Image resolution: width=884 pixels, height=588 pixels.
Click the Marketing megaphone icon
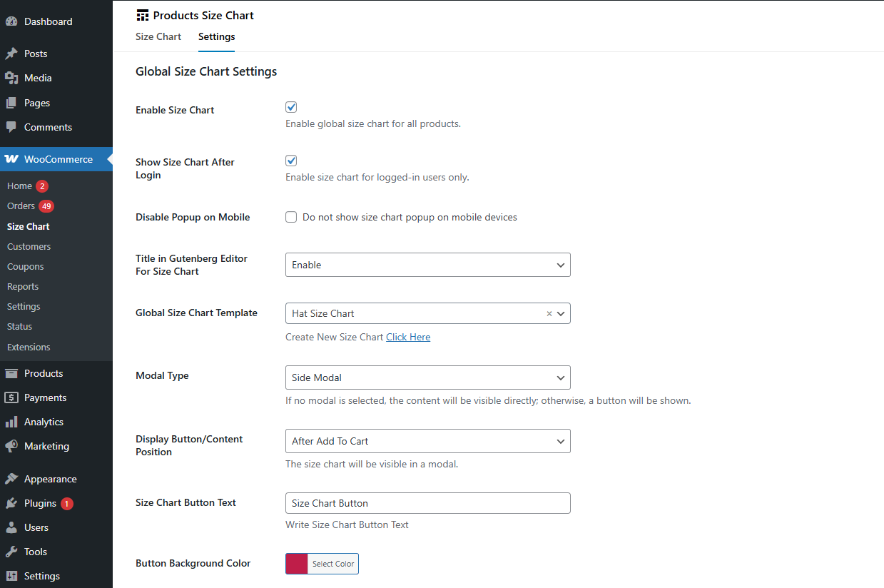point(11,446)
